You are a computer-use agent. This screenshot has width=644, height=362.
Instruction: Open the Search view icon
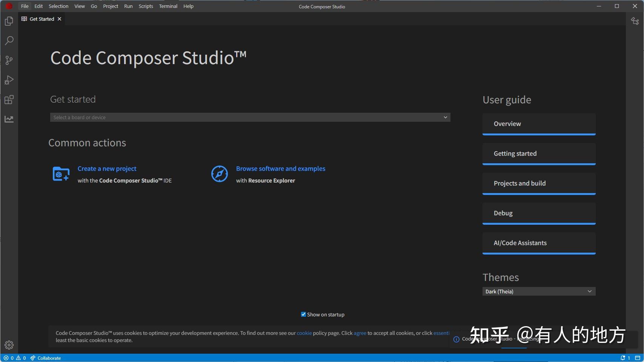pos(9,41)
